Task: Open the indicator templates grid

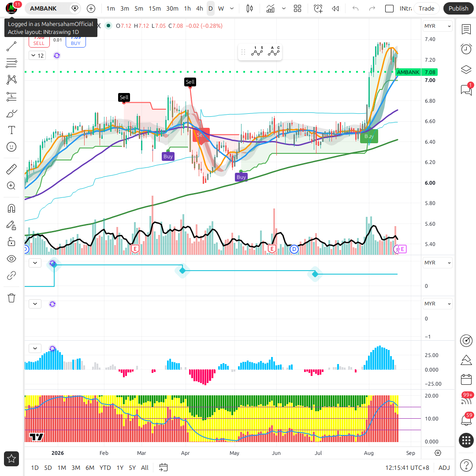Action: pyautogui.click(x=297, y=8)
